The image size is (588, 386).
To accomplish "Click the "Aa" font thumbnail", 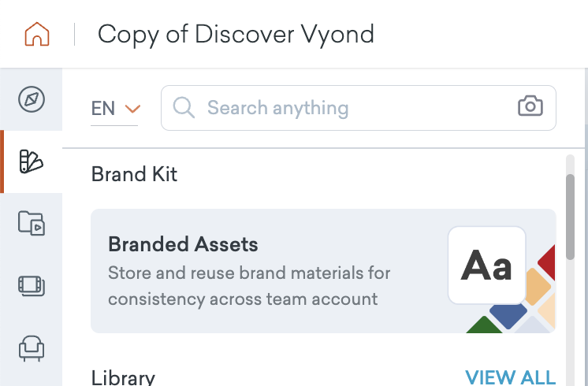I will coord(486,265).
